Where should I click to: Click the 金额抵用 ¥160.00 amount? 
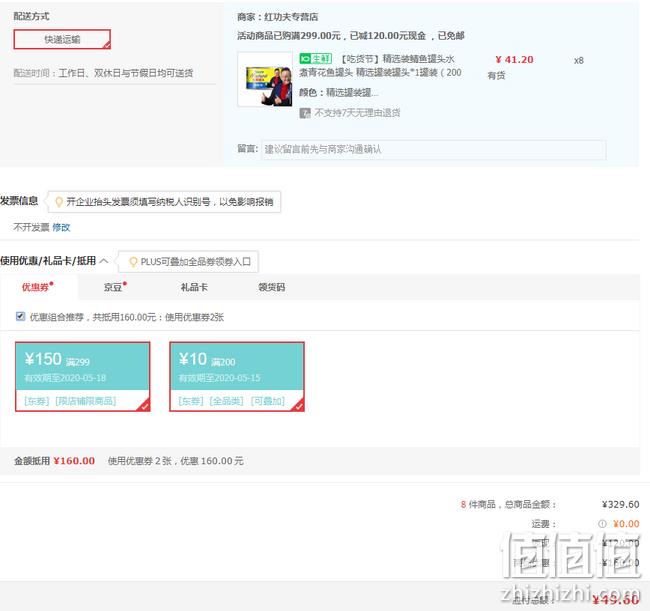click(74, 461)
